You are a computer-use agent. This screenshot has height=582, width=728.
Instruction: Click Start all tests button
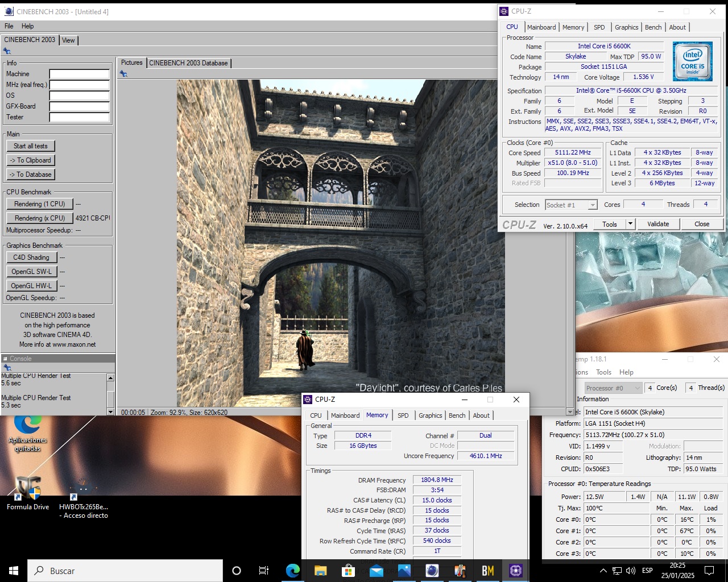tap(31, 146)
